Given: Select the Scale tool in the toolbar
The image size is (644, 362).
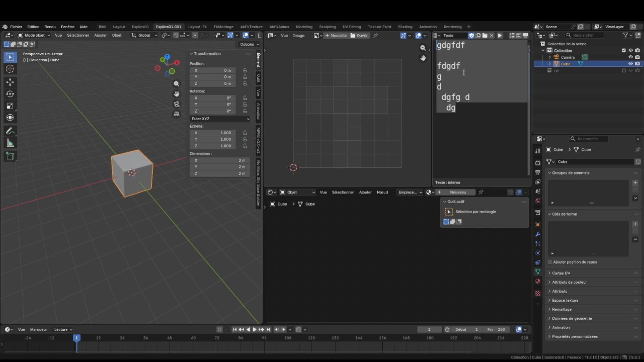Looking at the screenshot, I should 10,106.
